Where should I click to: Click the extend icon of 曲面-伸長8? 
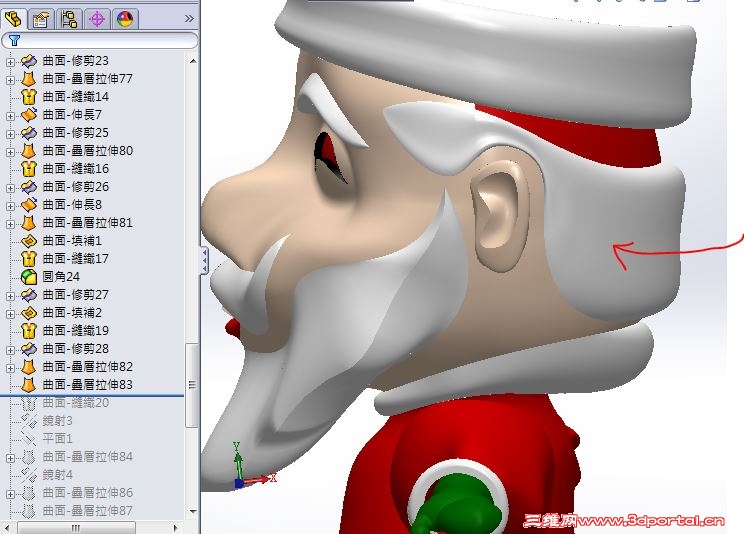click(29, 205)
